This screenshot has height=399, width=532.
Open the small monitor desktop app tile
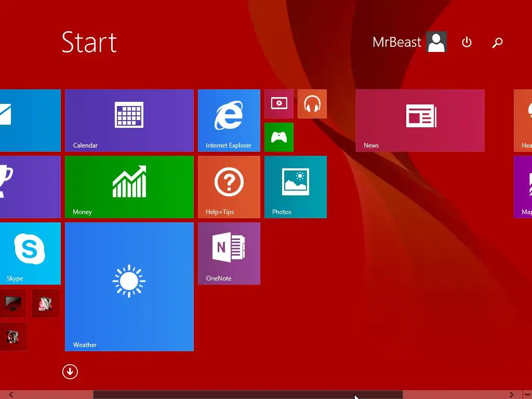pyautogui.click(x=13, y=303)
